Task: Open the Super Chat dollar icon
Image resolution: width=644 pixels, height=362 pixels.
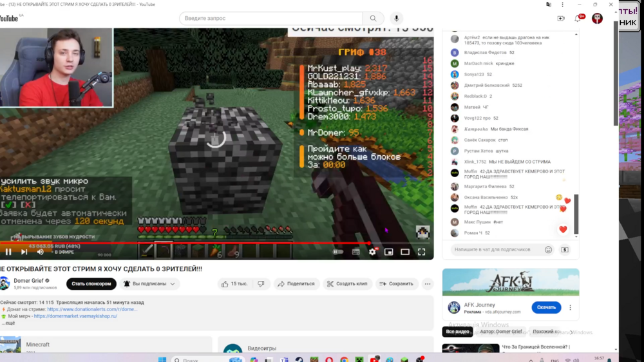Action: click(x=565, y=250)
